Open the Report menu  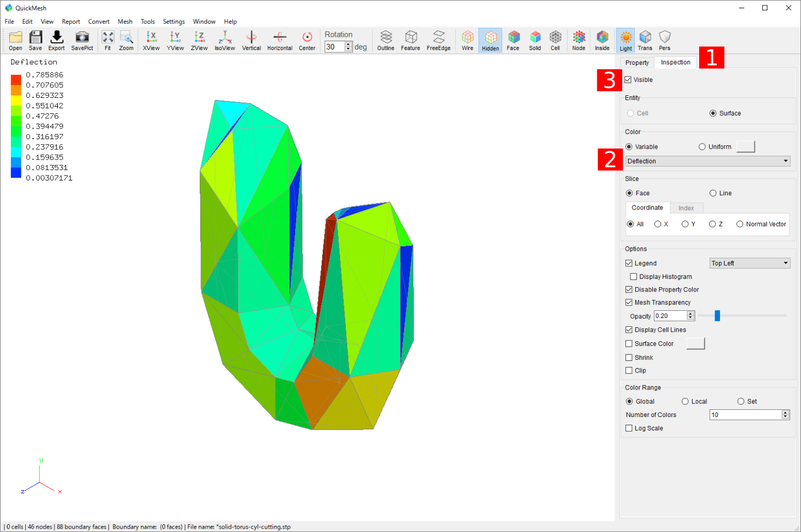pos(71,21)
